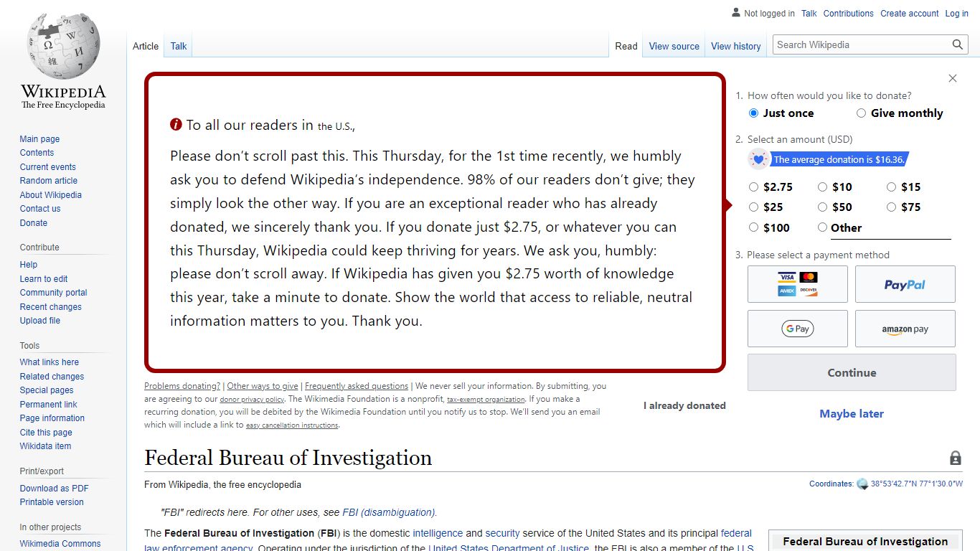The height and width of the screenshot is (551, 980).
Task: Choose PayPal payment method
Action: pyautogui.click(x=905, y=284)
